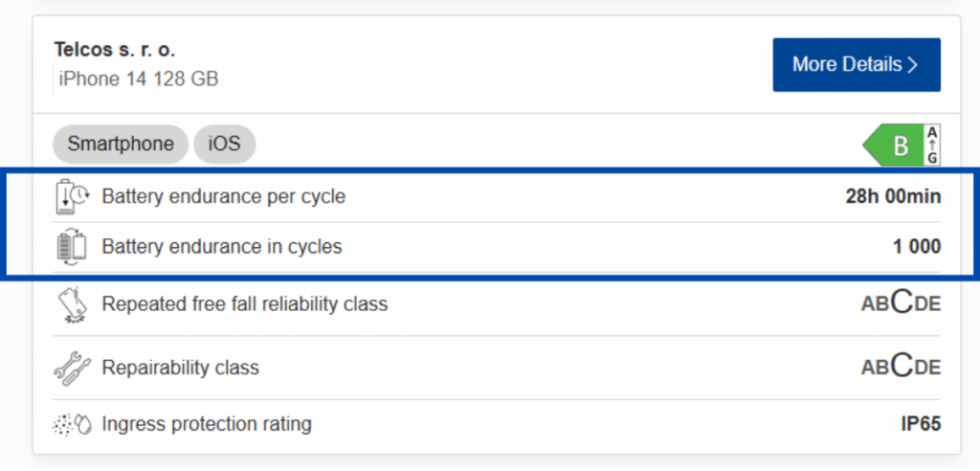The height and width of the screenshot is (471, 980).
Task: Click the repairability class C rating scale
Action: click(x=901, y=368)
